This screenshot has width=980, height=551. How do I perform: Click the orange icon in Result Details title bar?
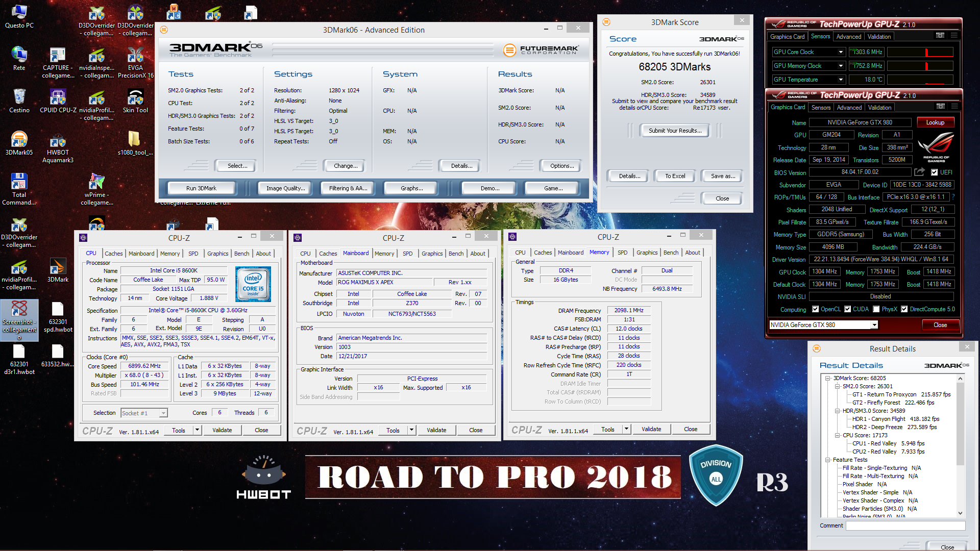click(817, 348)
